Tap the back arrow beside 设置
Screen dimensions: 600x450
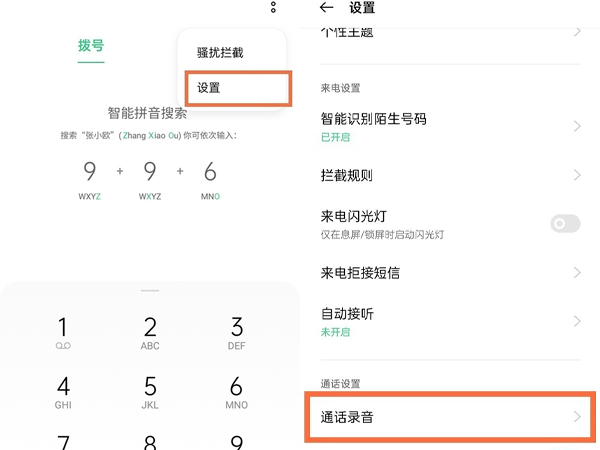326,7
